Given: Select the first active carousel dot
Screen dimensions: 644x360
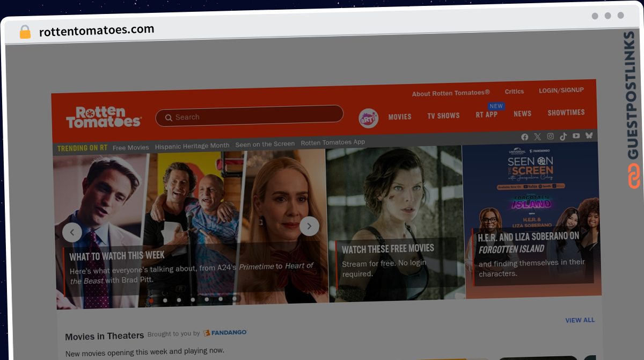Looking at the screenshot, I should pos(151,300).
